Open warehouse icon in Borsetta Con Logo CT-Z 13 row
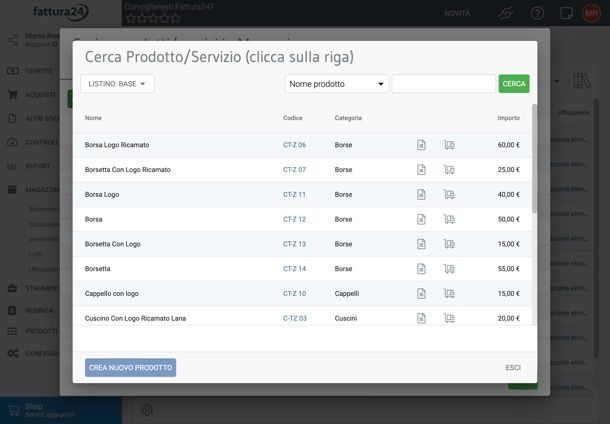Screen dimensions: 610x424 [x=449, y=244]
